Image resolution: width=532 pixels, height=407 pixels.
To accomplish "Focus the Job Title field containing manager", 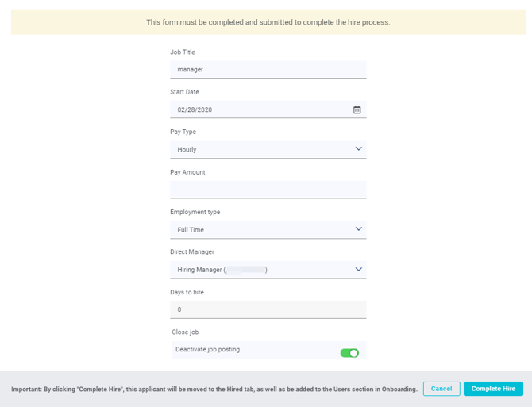I will coord(268,70).
